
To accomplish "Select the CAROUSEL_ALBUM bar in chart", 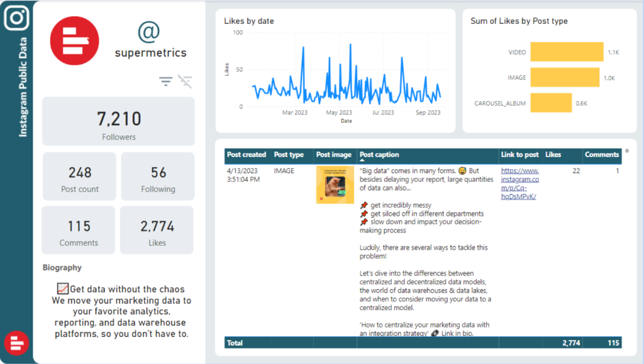I will pyautogui.click(x=551, y=102).
